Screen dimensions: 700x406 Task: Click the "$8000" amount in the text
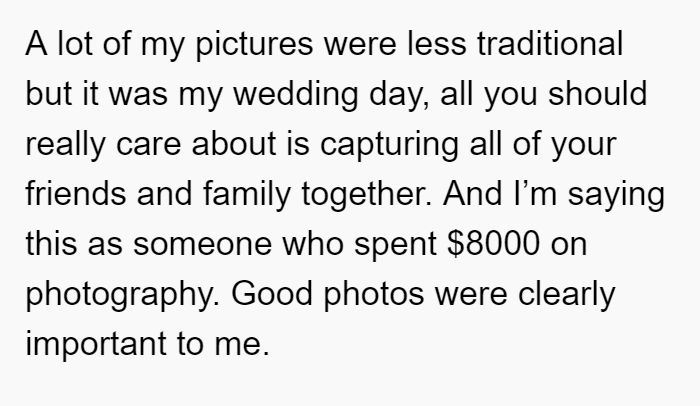coord(493,244)
